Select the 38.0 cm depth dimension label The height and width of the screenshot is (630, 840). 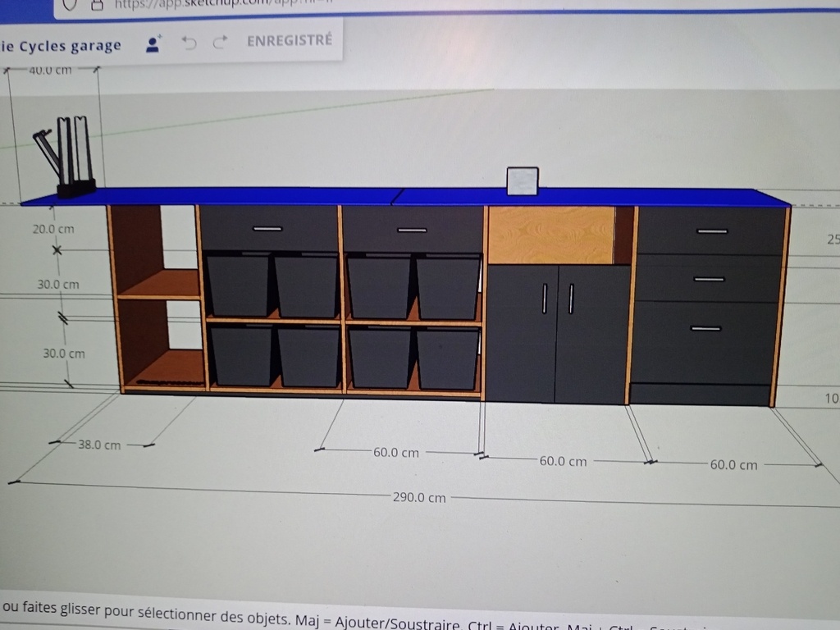coord(98,445)
